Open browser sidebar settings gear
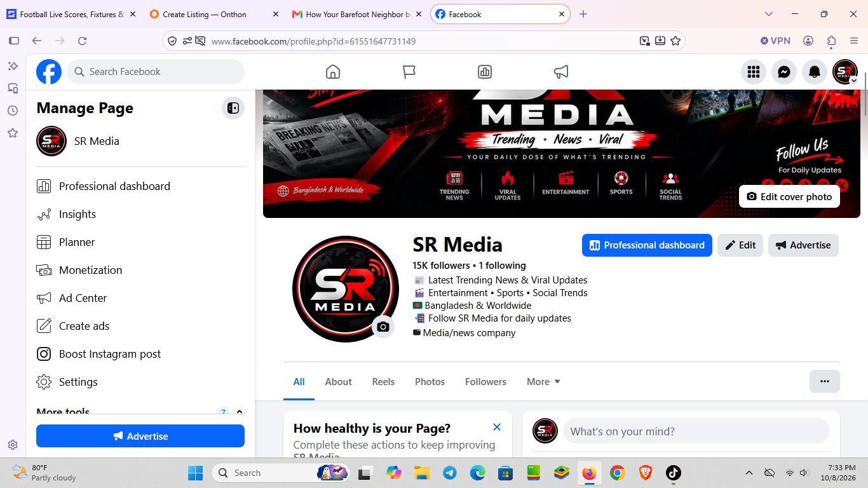The height and width of the screenshot is (488, 868). pyautogui.click(x=13, y=445)
